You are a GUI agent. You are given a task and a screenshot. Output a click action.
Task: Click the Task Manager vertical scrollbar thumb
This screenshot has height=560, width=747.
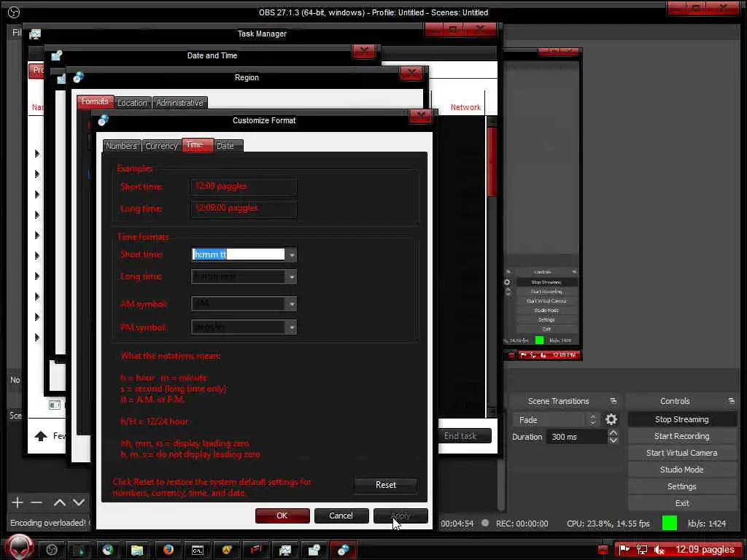coord(492,162)
